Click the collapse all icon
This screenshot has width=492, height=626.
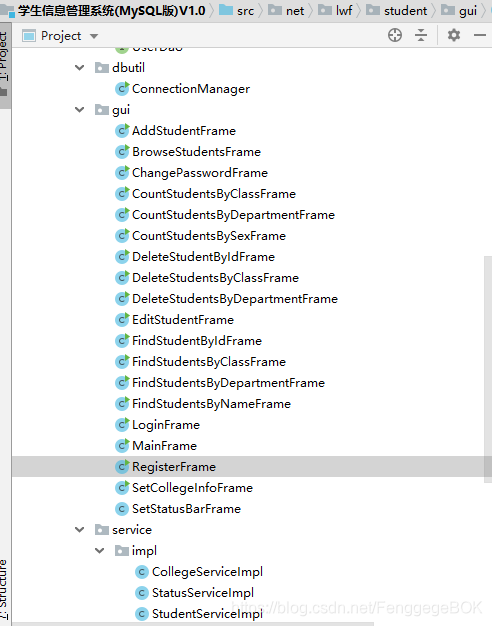tap(421, 35)
